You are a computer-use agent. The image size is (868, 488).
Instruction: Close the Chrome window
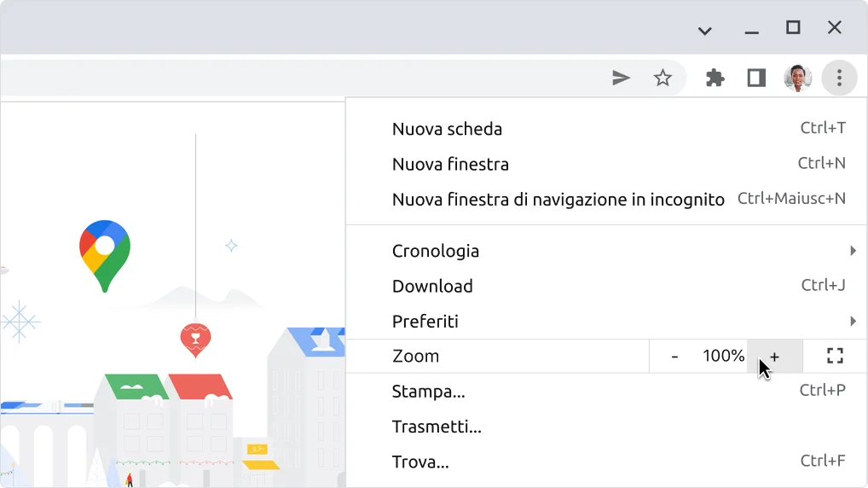(835, 27)
